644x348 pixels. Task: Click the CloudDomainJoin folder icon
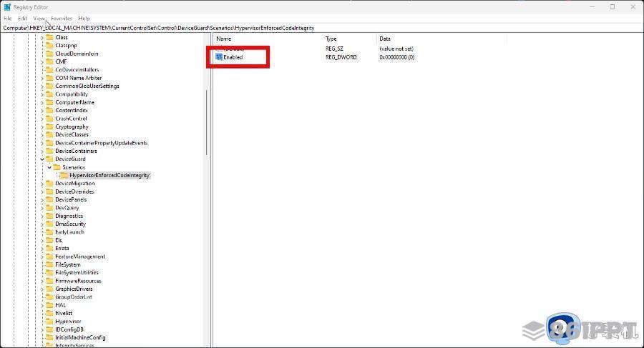click(49, 54)
